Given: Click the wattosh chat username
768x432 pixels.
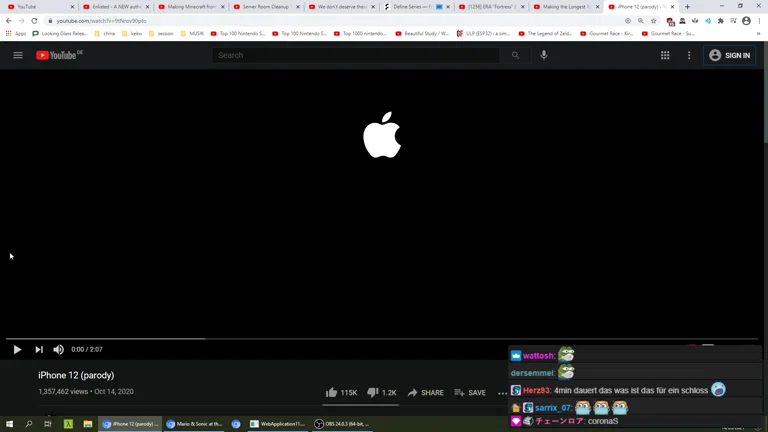Looking at the screenshot, I should 539,356.
